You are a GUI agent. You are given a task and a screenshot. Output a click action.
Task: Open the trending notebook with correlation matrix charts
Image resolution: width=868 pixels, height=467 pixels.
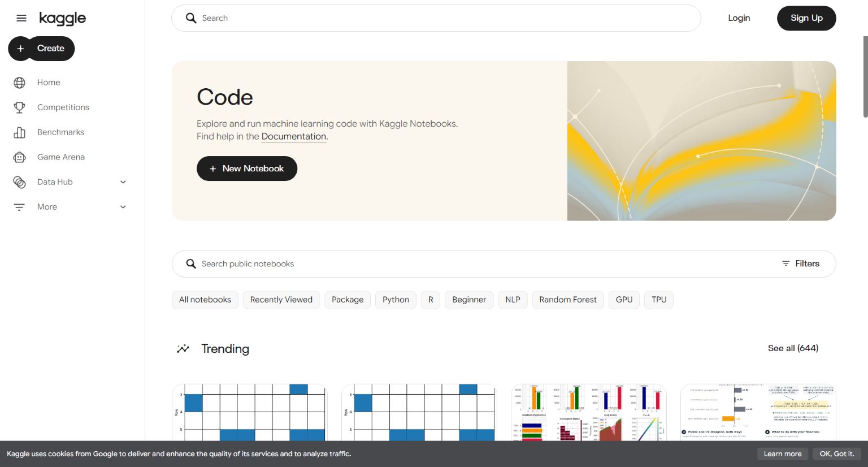(589, 413)
